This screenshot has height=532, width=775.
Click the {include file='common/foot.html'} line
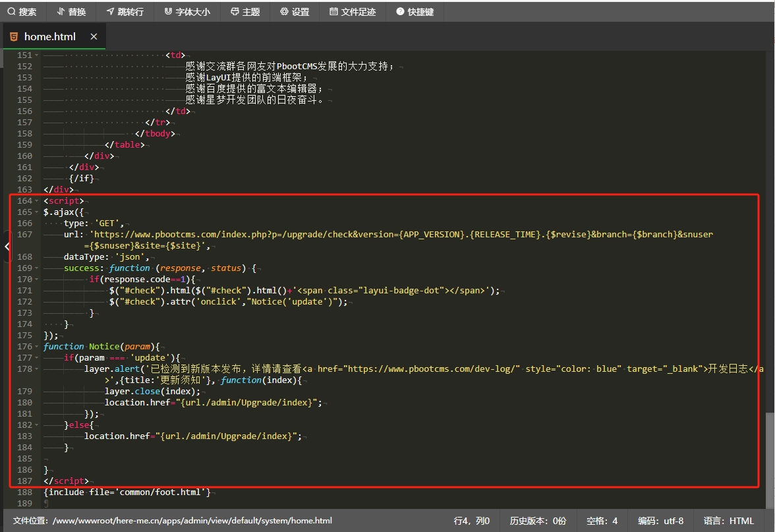[127, 492]
